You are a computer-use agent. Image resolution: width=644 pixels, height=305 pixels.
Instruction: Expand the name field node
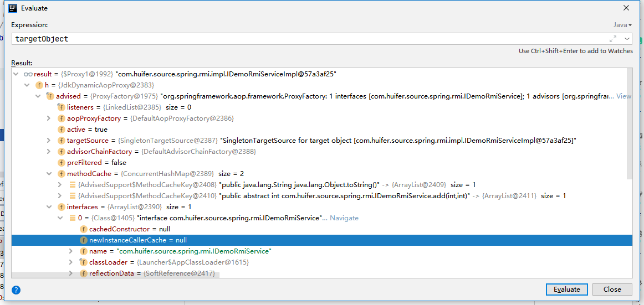coord(71,251)
